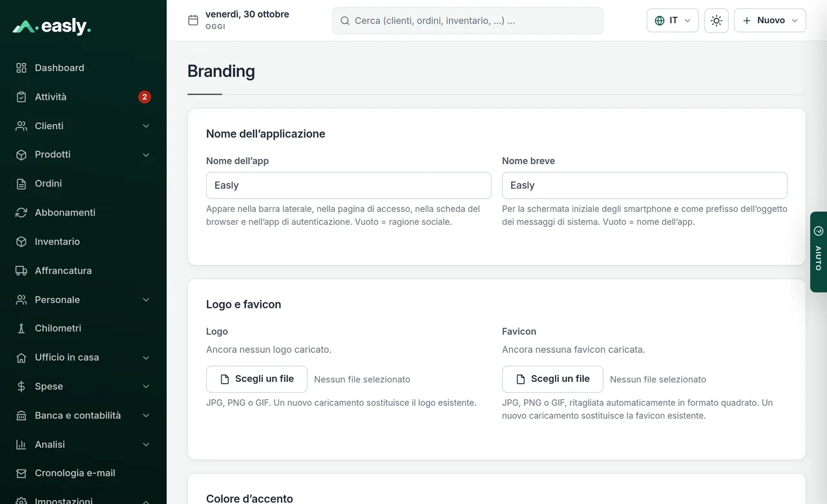
Task: Choose a file for the Logo
Action: pyautogui.click(x=256, y=379)
